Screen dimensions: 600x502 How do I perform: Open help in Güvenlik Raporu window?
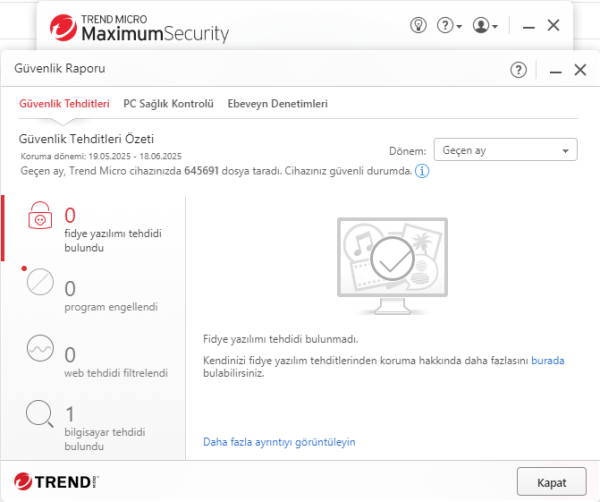pyautogui.click(x=518, y=69)
